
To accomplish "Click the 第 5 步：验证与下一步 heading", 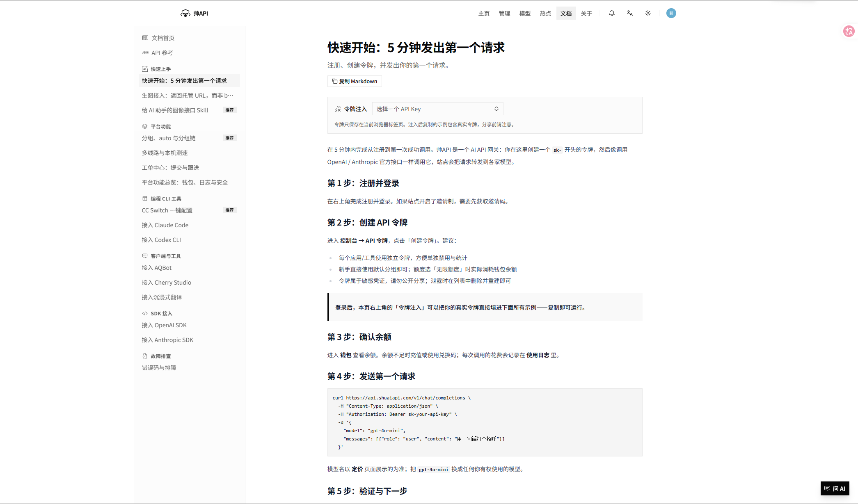I will click(367, 491).
